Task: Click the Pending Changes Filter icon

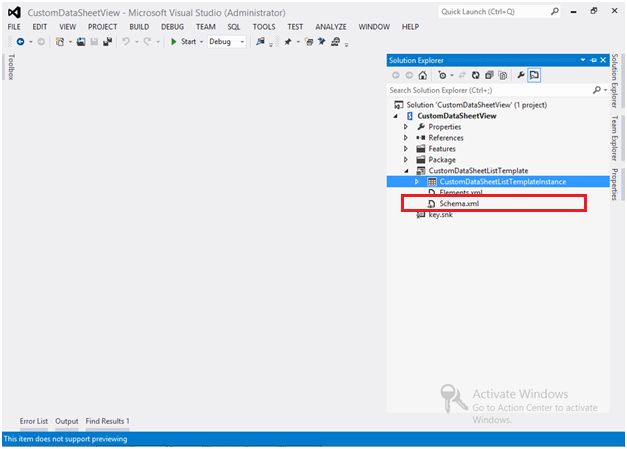Action: pyautogui.click(x=442, y=75)
